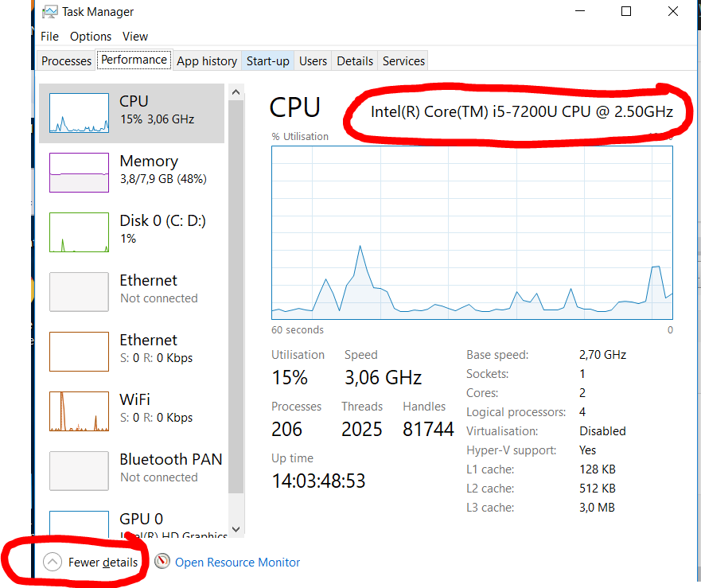Image resolution: width=701 pixels, height=588 pixels.
Task: Select the GPU 0 graph thumbnail
Action: click(x=79, y=524)
